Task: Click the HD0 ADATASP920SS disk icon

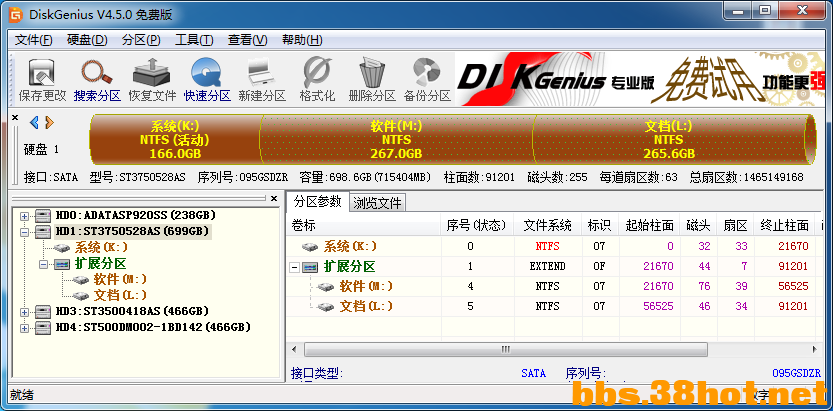Action: [x=43, y=216]
